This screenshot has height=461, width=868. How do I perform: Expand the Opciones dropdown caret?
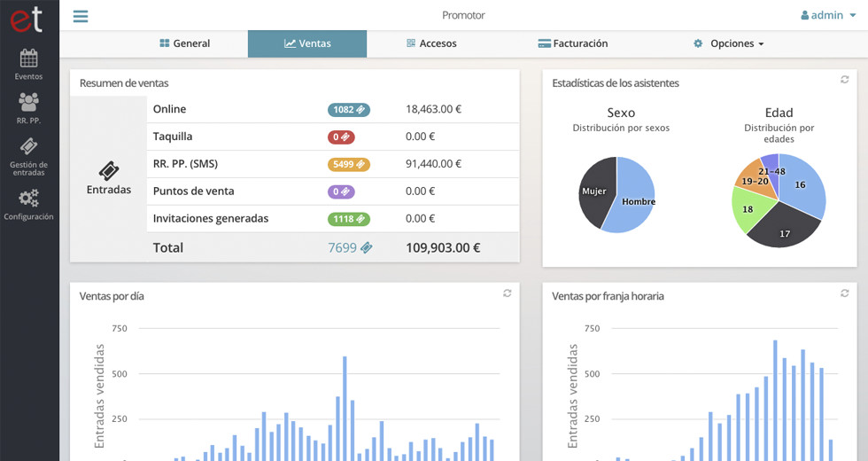(761, 43)
